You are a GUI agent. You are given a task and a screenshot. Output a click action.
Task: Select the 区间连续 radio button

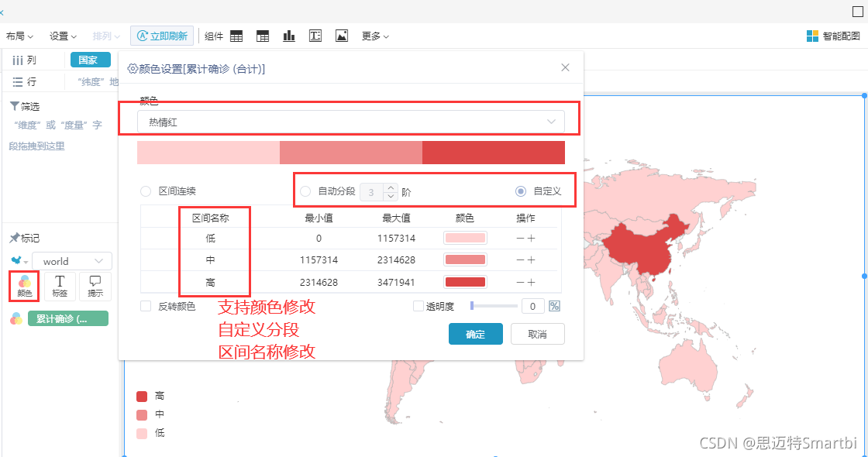click(145, 191)
